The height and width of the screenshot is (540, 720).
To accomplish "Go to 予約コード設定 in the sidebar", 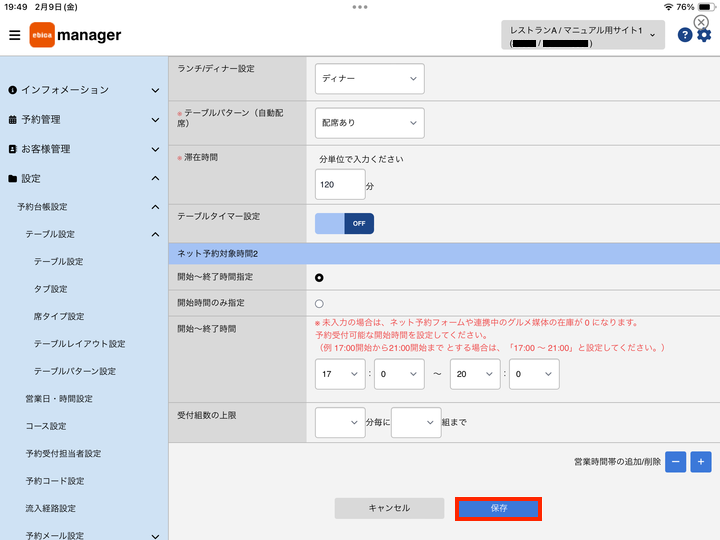I will [55, 481].
